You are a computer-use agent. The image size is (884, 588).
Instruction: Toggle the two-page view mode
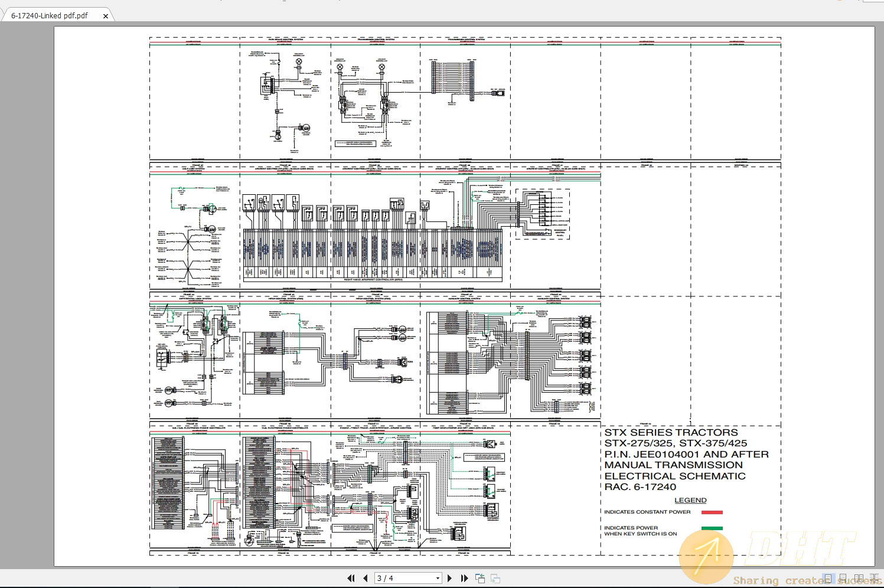pyautogui.click(x=859, y=579)
